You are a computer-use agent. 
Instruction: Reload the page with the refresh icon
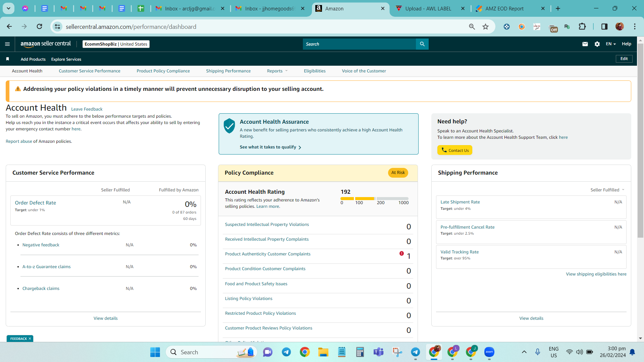click(x=40, y=26)
